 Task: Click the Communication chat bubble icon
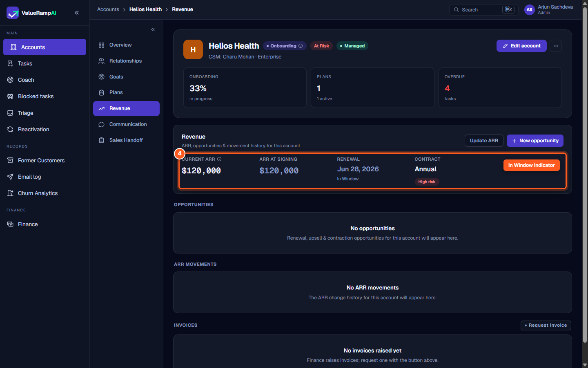tap(101, 124)
